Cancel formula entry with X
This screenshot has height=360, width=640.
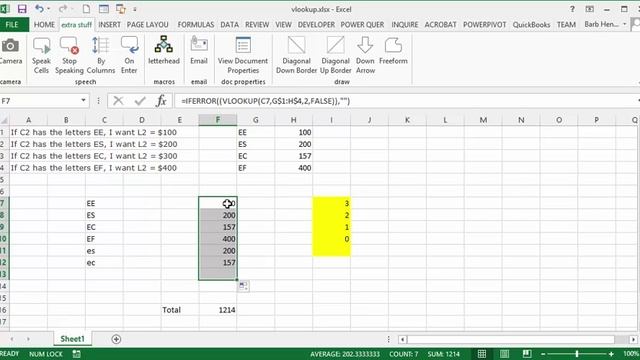[x=118, y=100]
